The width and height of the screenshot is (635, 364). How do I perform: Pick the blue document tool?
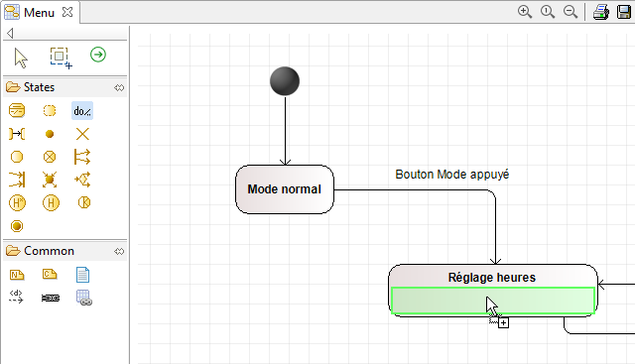(x=82, y=275)
